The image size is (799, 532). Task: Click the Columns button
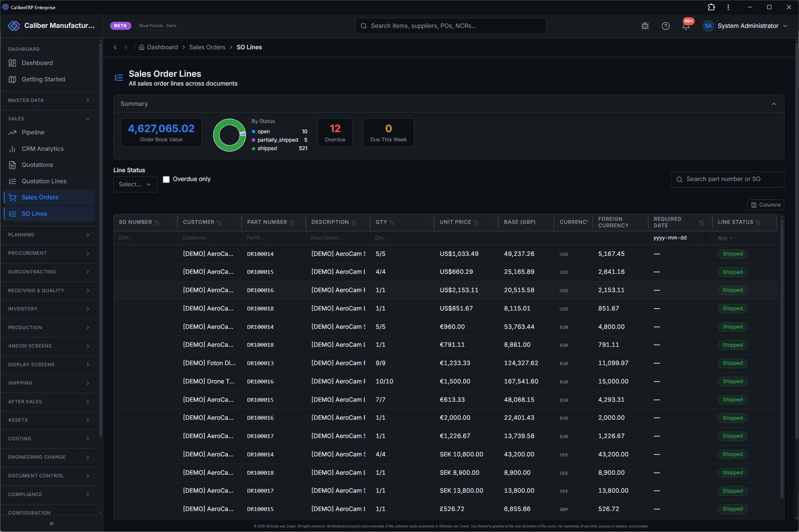766,205
